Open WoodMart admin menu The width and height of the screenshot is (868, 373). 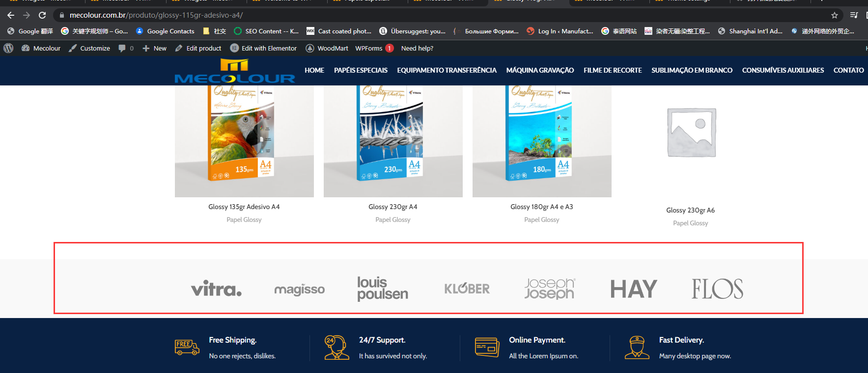(x=327, y=48)
